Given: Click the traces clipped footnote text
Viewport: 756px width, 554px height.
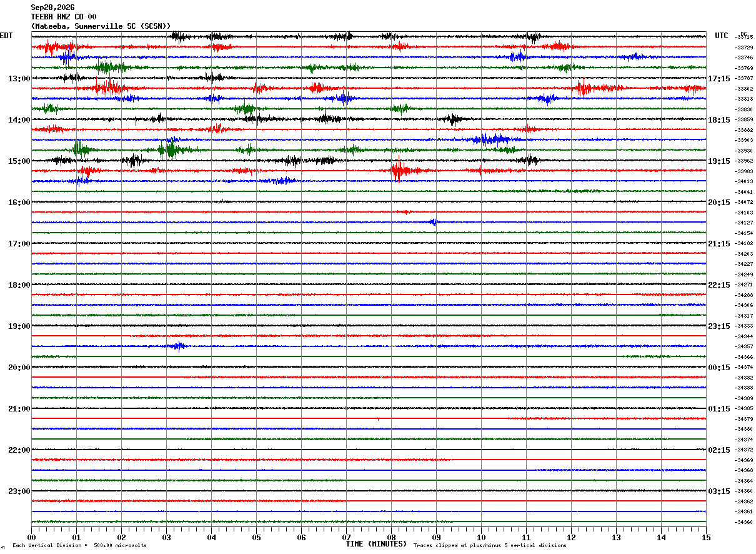Looking at the screenshot, I should (490, 545).
